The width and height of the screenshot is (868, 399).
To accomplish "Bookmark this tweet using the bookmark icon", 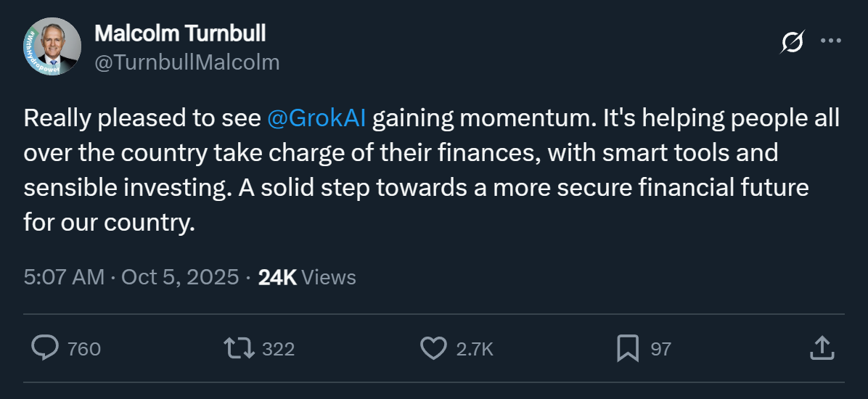I will point(627,348).
